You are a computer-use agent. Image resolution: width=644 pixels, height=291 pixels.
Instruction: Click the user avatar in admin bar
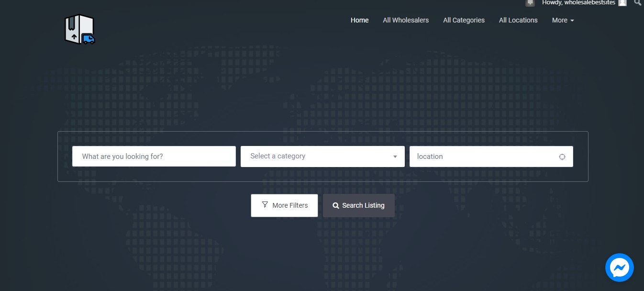[622, 2]
